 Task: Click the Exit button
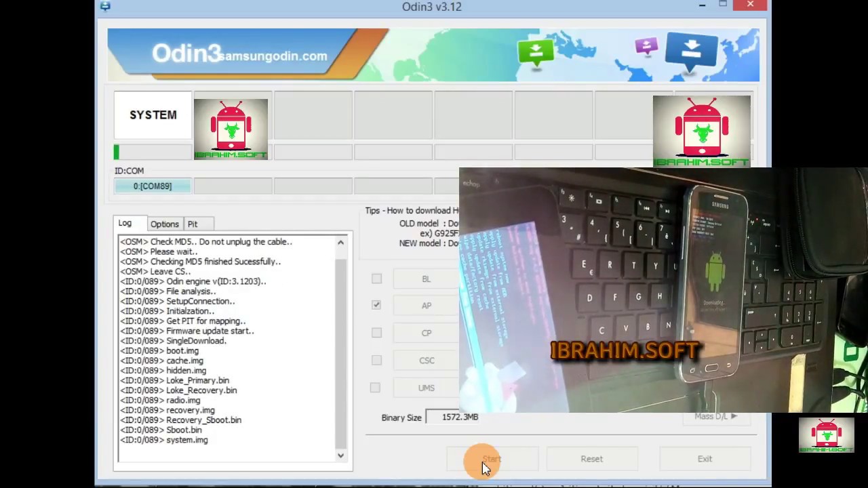coord(705,459)
